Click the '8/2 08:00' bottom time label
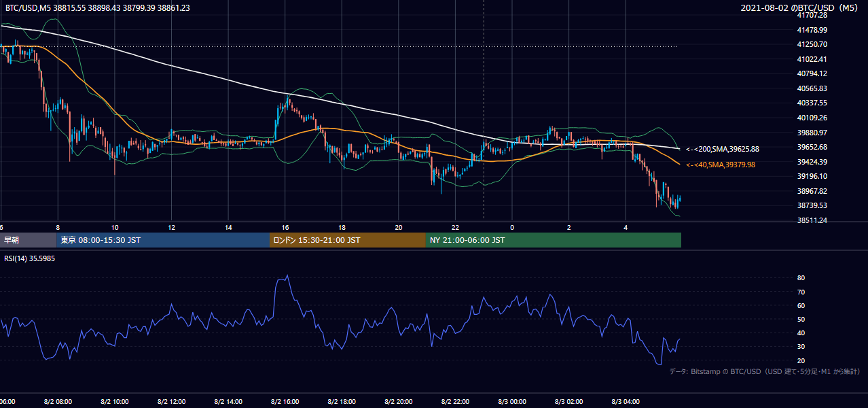 58,402
